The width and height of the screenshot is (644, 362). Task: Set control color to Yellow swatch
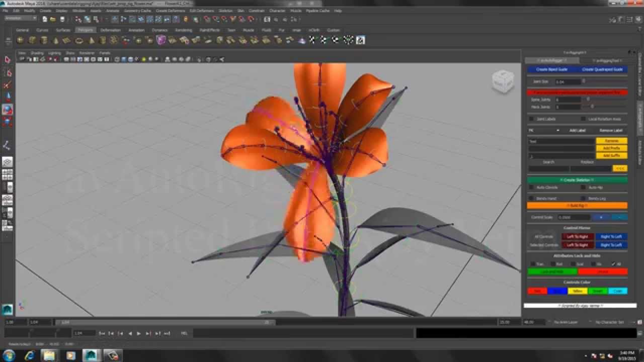click(577, 291)
